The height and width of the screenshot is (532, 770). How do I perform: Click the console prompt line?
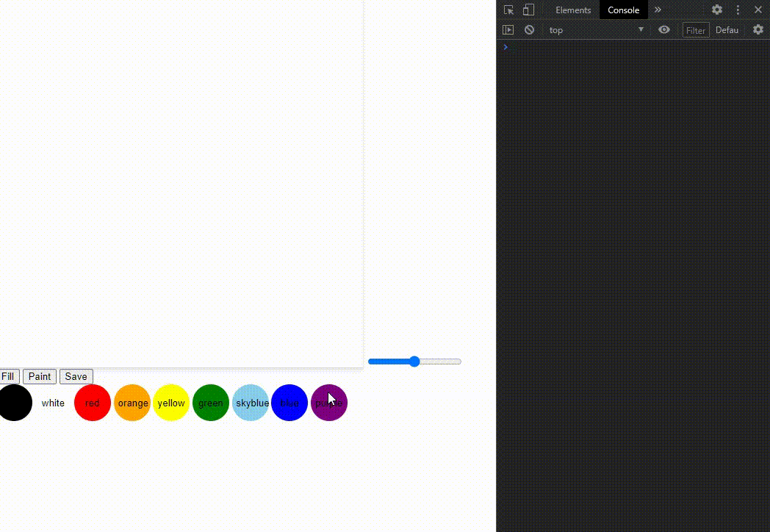click(x=633, y=47)
